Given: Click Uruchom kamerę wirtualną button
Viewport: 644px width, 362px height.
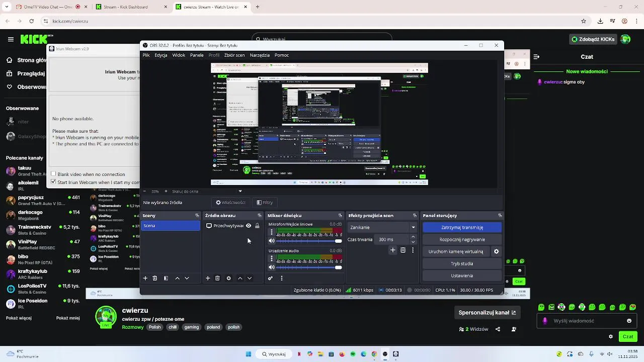Looking at the screenshot, I should (456, 251).
